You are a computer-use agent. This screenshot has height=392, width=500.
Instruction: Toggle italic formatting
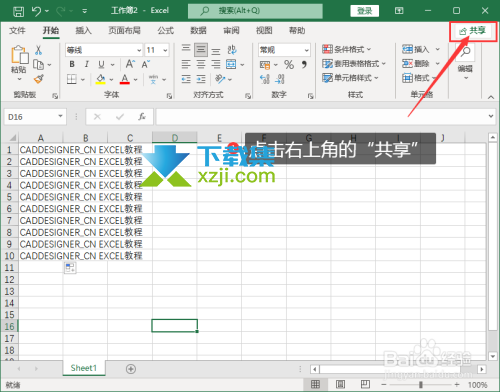(87, 64)
